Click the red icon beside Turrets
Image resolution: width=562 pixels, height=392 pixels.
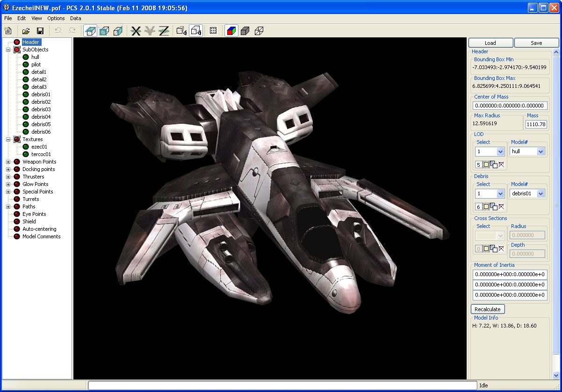click(x=17, y=199)
